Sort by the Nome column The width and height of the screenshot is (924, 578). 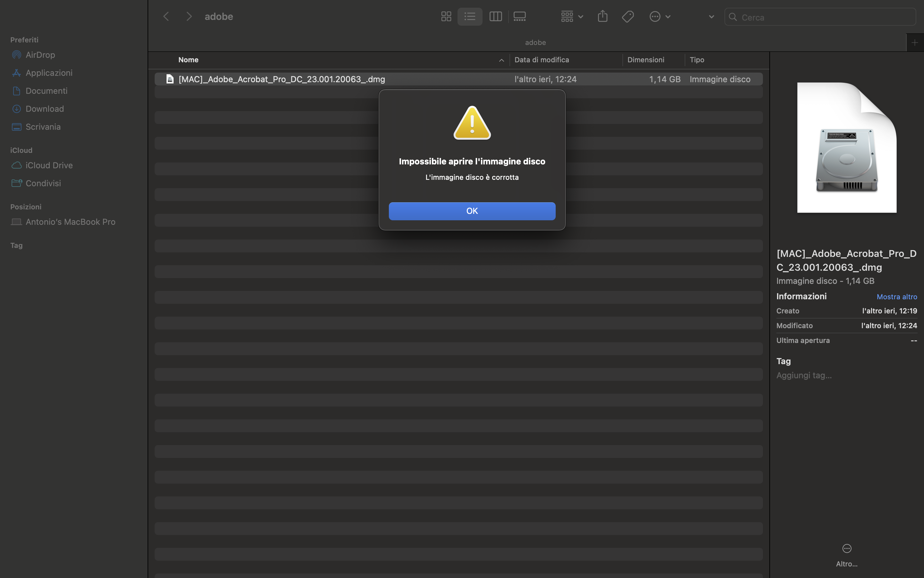pos(188,60)
